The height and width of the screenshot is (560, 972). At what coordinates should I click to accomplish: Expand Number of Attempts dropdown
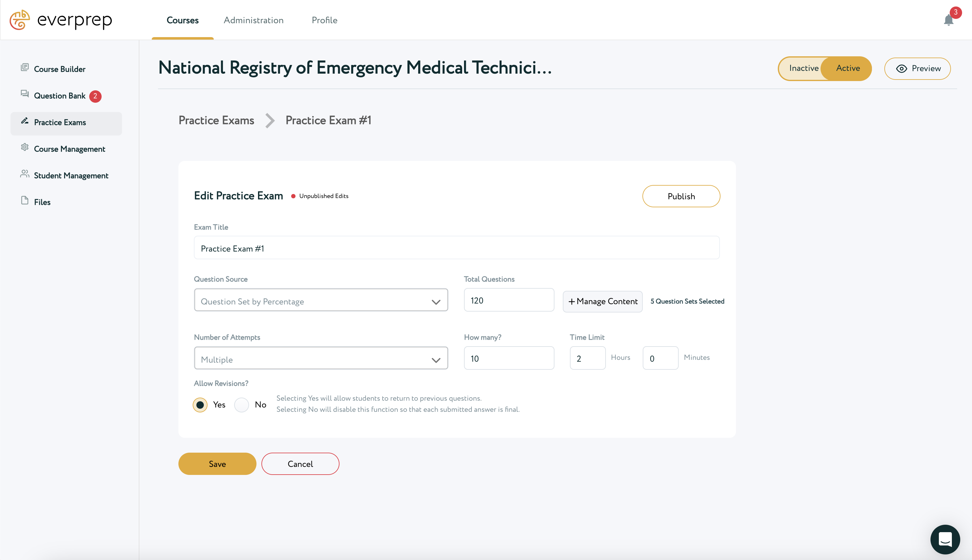321,358
